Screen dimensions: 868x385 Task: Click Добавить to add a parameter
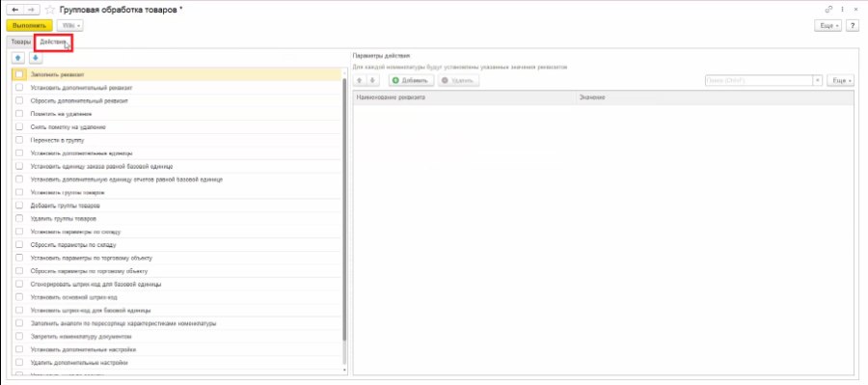[x=411, y=80]
